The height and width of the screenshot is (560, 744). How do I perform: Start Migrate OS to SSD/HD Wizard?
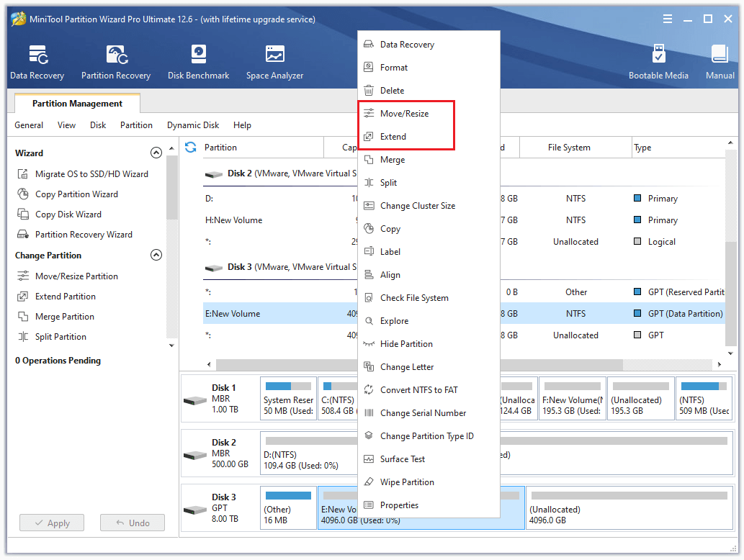pyautogui.click(x=83, y=174)
